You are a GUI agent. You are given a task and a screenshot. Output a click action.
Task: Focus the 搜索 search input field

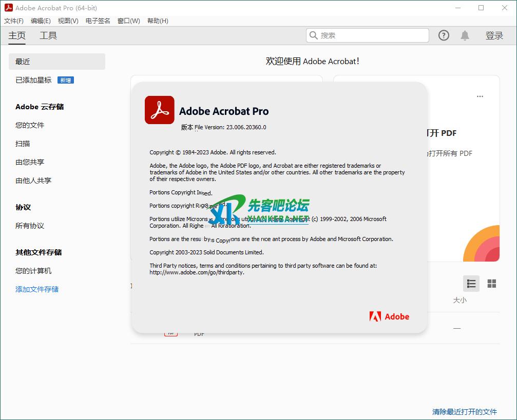click(372, 35)
